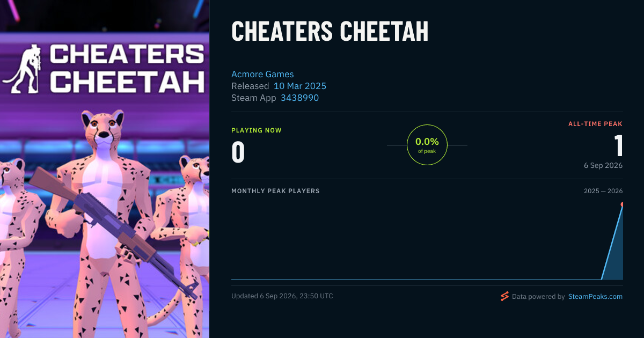
Task: Open the Acmore Games developer link
Action: [x=262, y=74]
